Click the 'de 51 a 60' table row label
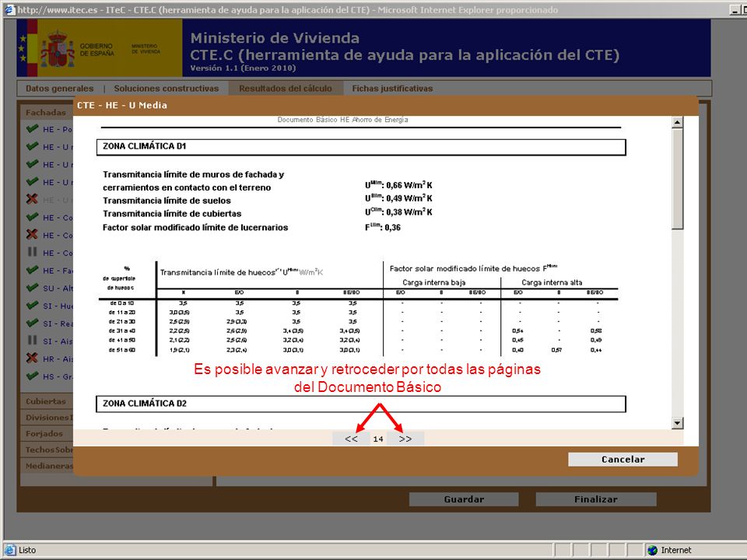The image size is (747, 560). [x=121, y=349]
